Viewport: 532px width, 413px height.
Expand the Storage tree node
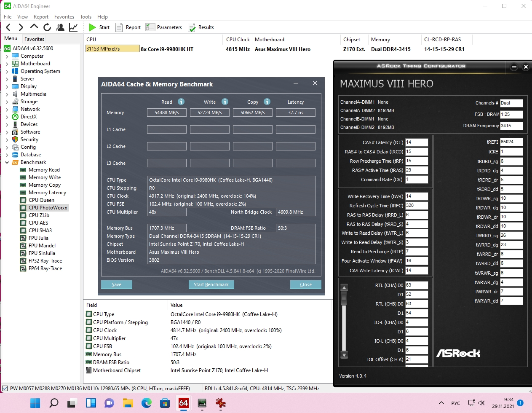point(7,102)
